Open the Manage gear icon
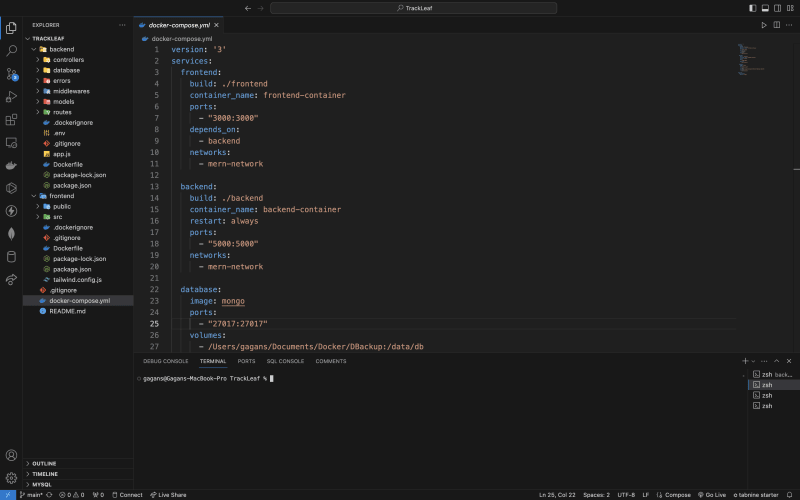Screen dimensions: 800x500 11,478
